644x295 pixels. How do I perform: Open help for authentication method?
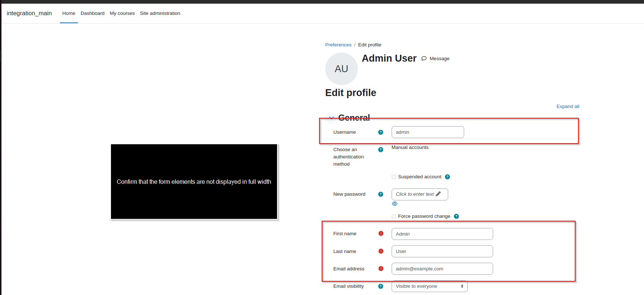pyautogui.click(x=380, y=150)
